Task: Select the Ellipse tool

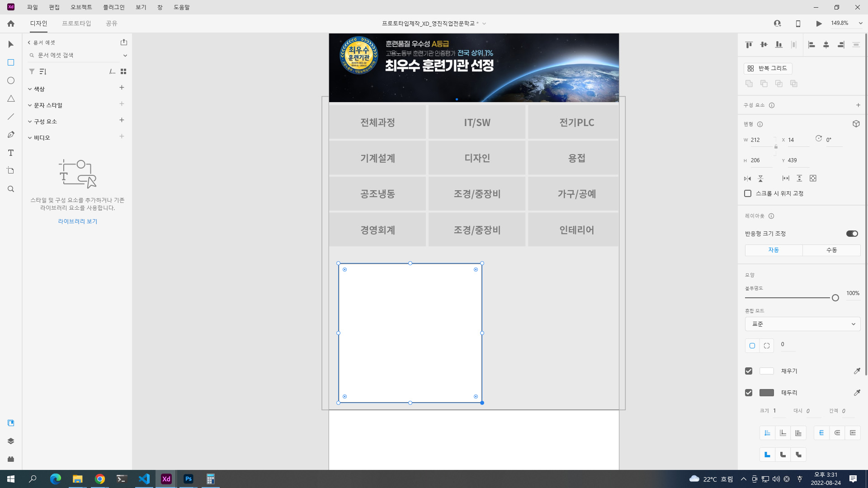Action: click(x=11, y=80)
